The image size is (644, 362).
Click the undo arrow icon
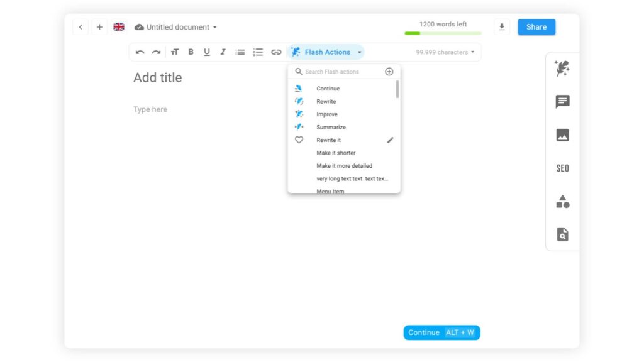point(140,52)
